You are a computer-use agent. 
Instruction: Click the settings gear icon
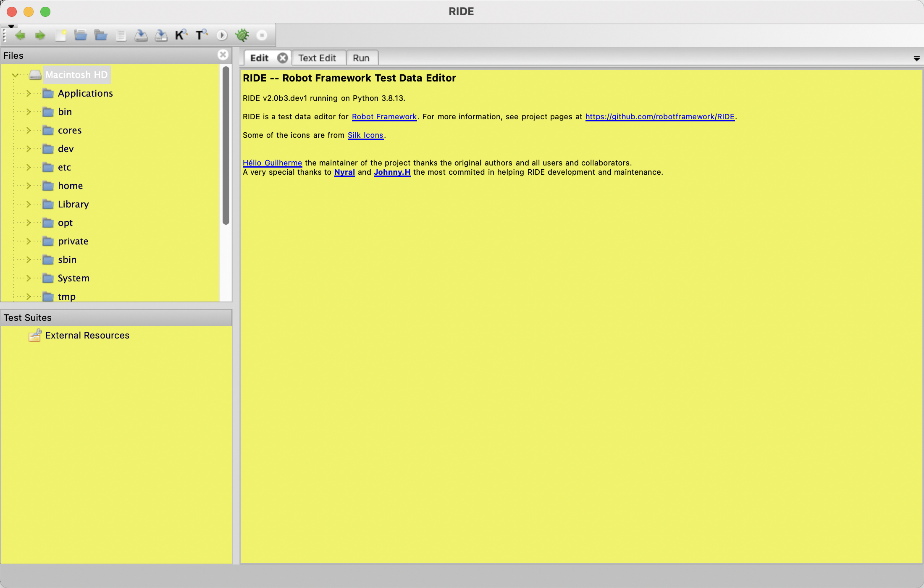click(242, 35)
